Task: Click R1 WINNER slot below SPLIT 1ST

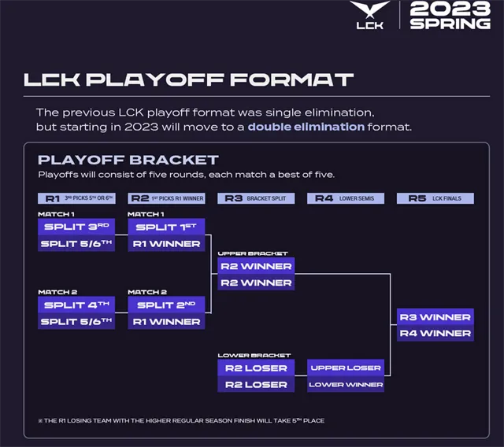Action: (167, 244)
